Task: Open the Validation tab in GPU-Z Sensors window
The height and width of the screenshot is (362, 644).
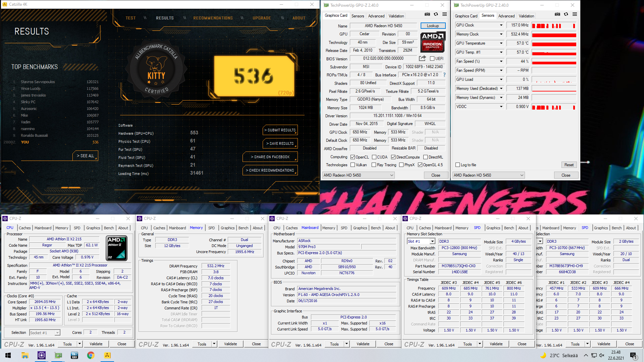Action: [x=526, y=16]
